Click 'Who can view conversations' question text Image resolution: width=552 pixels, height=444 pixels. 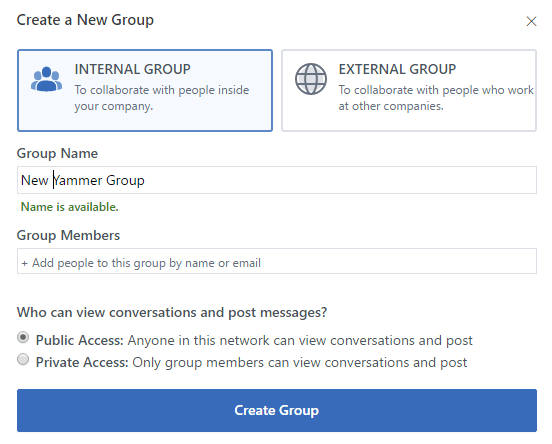(172, 312)
